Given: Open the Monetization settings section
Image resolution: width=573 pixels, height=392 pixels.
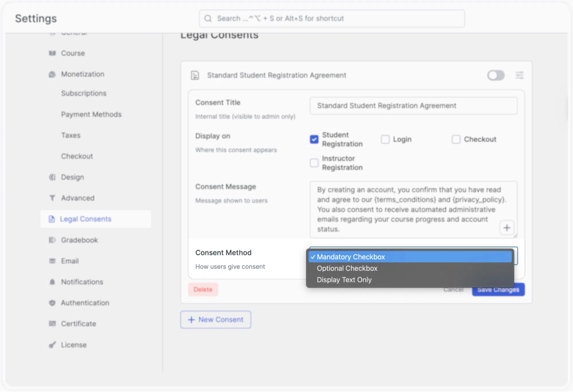Looking at the screenshot, I should point(83,74).
